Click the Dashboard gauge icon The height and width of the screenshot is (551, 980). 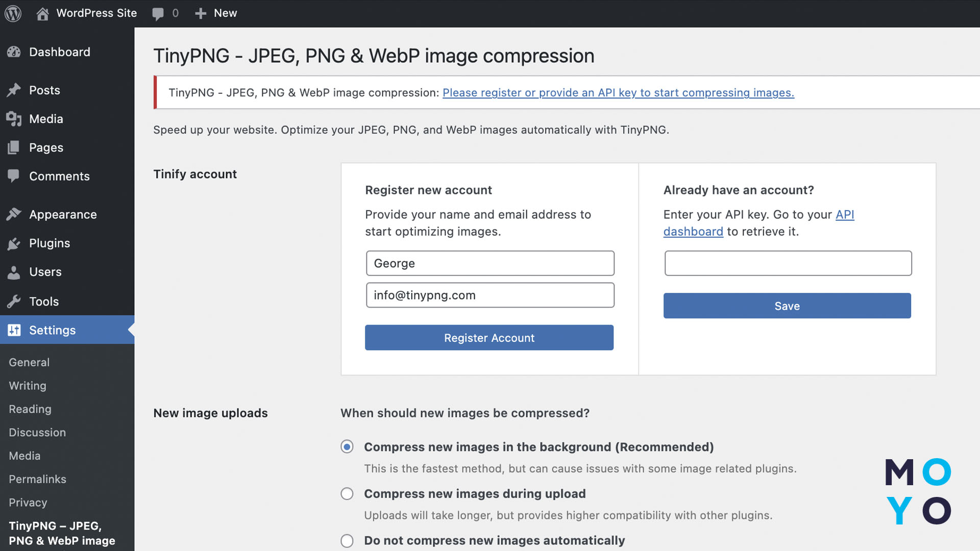tap(14, 52)
